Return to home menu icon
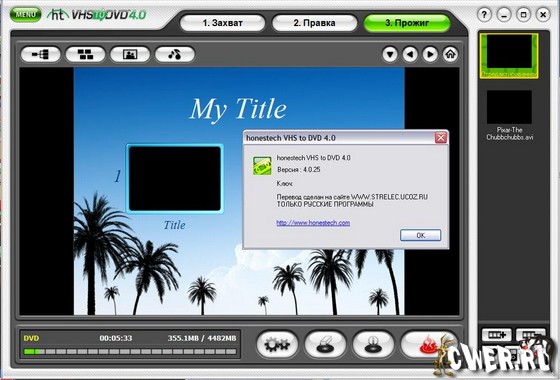Screen dimensions: 560x380 [450, 54]
